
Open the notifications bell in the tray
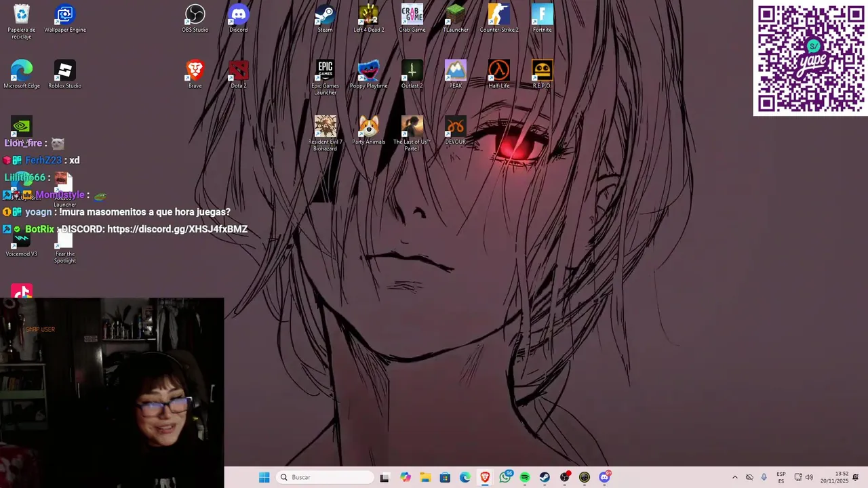point(856,477)
